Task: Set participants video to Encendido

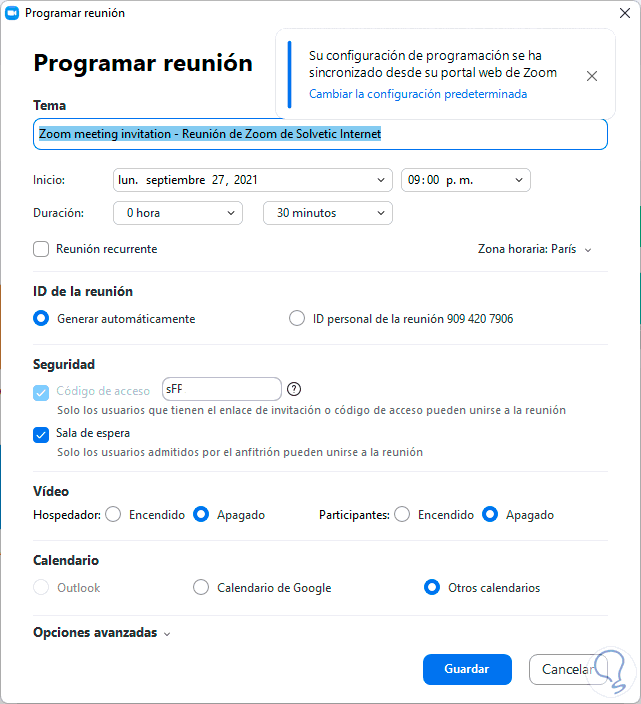Action: 402,515
